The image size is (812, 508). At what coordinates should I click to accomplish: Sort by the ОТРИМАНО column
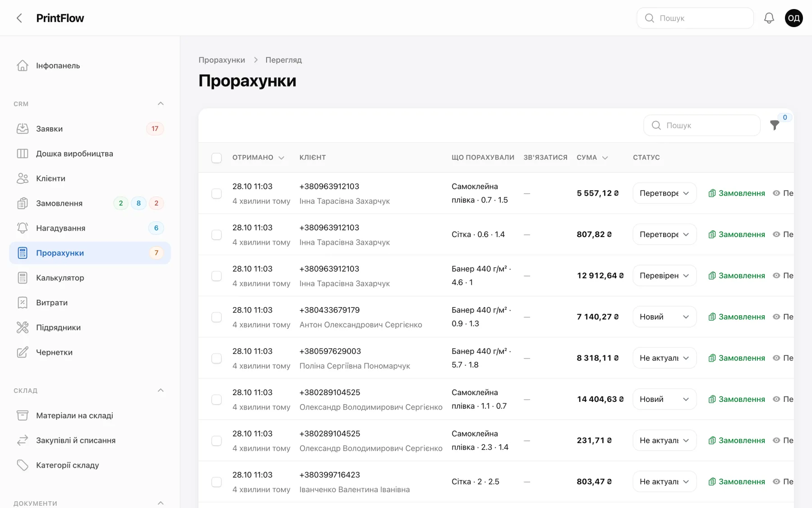pyautogui.click(x=258, y=158)
